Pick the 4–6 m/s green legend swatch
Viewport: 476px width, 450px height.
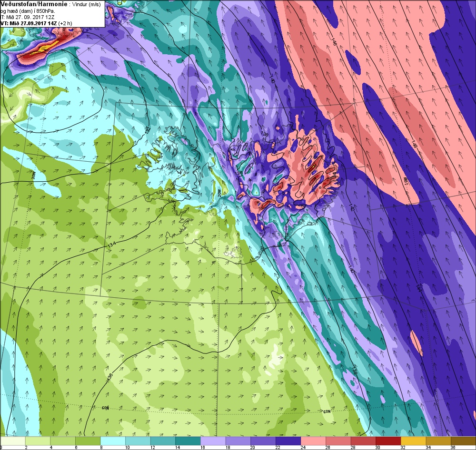63,440
